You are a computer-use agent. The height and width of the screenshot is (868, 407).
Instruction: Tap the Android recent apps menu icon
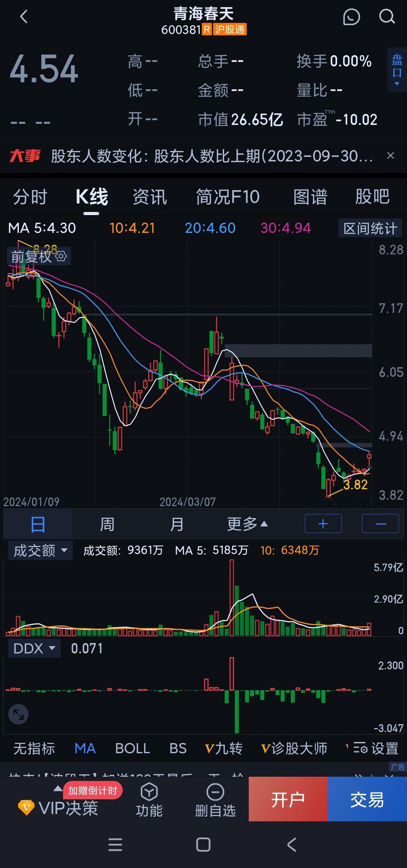click(x=115, y=845)
